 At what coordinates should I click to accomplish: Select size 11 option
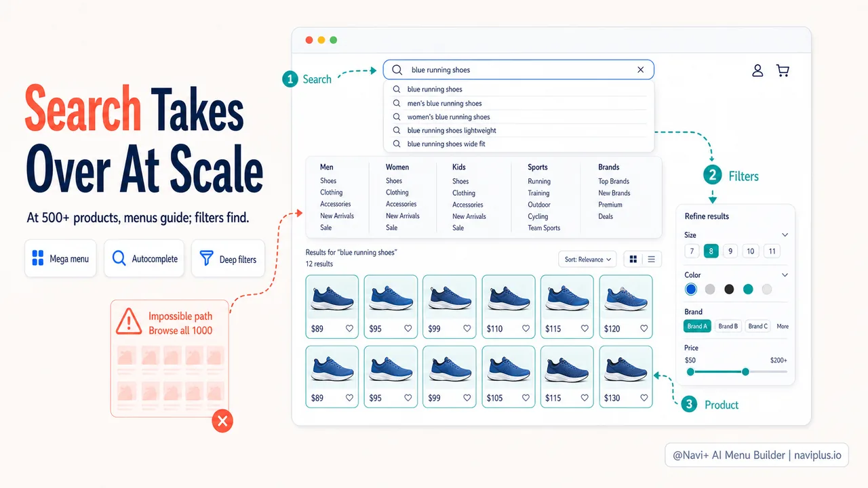(772, 251)
